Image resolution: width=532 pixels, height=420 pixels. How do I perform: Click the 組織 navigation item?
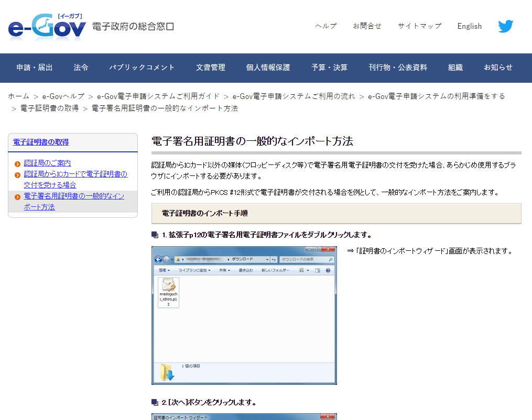[x=455, y=68]
